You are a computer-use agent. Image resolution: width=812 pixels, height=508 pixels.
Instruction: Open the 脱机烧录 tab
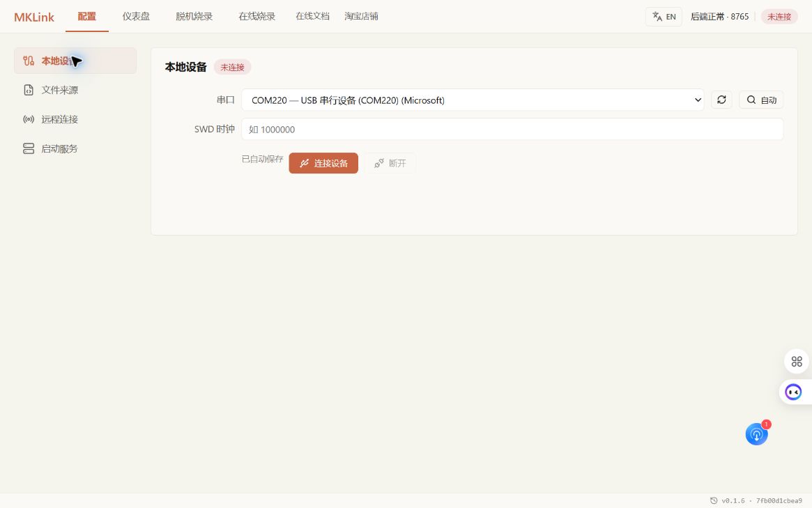pos(194,17)
